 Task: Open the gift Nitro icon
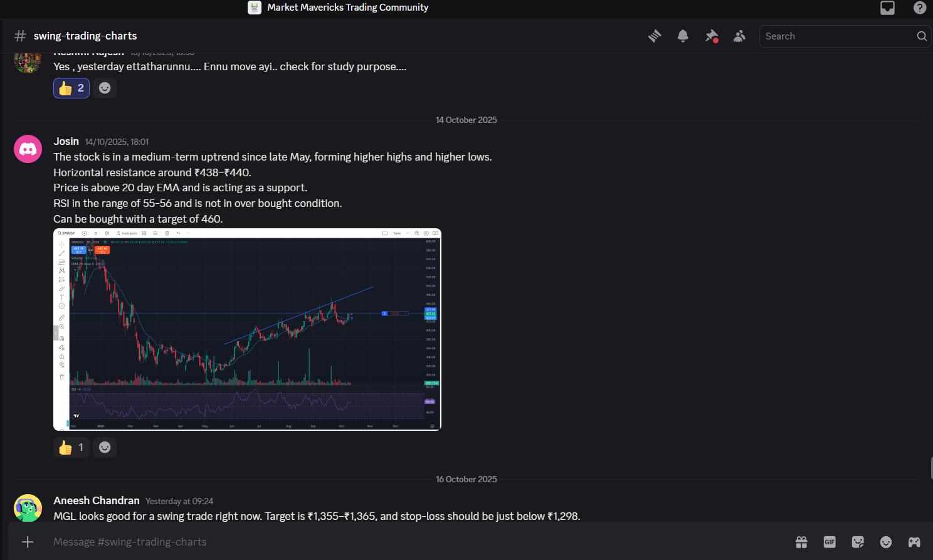tap(801, 542)
